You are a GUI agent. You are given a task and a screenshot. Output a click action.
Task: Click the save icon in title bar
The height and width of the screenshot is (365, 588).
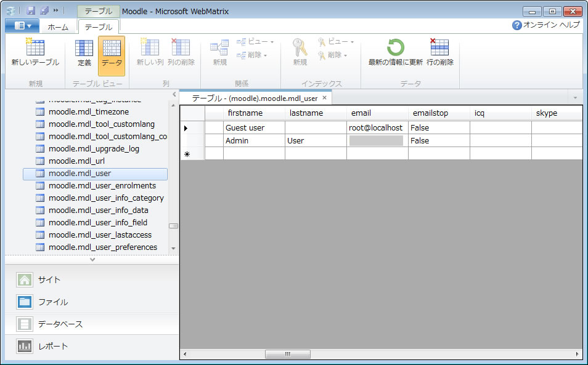(x=31, y=11)
